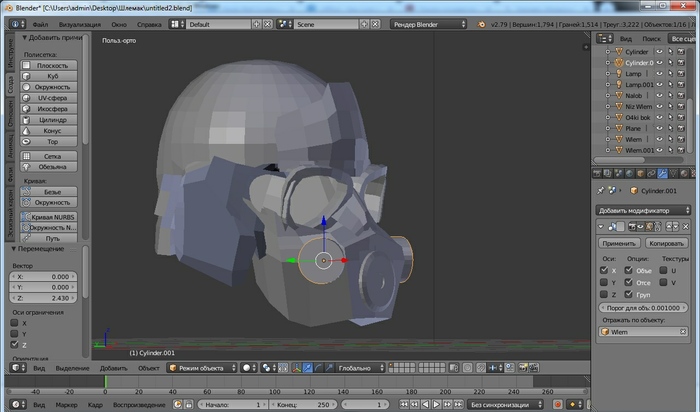
Task: Open the Файл menu
Action: click(x=39, y=22)
